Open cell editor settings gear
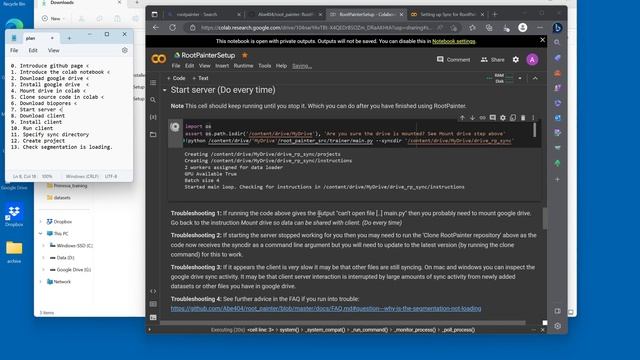Image resolution: width=640 pixels, height=360 pixels. click(503, 118)
